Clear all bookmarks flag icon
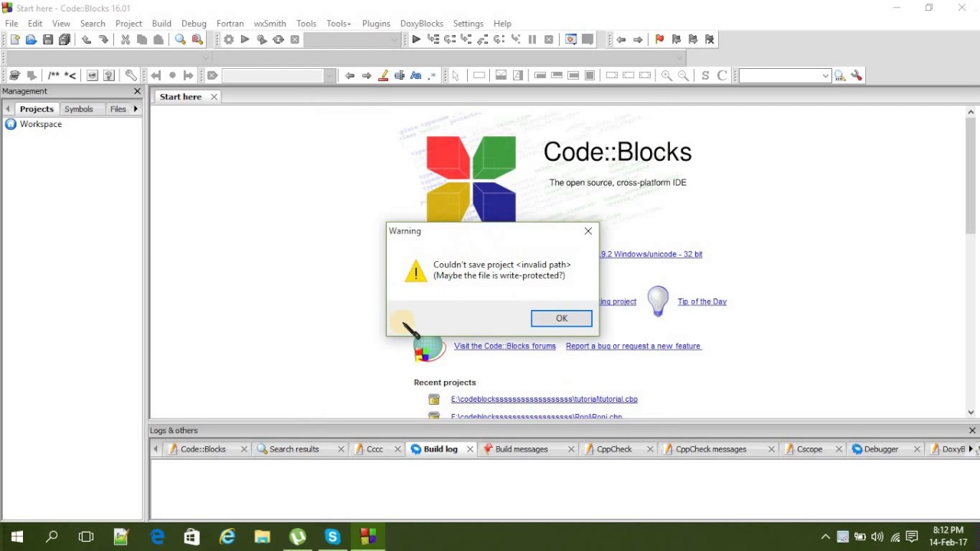Screen dimensions: 980x551 710,40
